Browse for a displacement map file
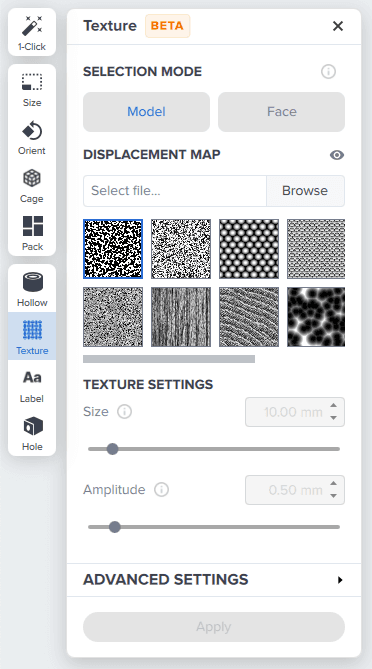 (305, 191)
